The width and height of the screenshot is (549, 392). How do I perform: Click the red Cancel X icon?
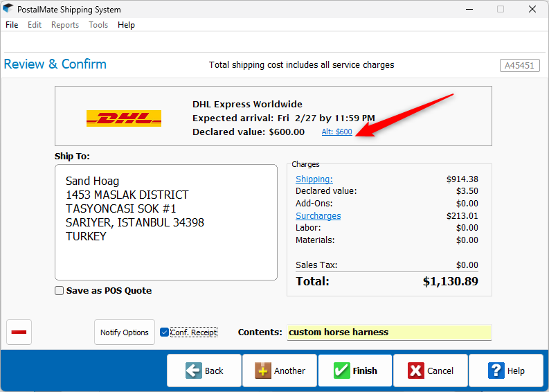pyautogui.click(x=416, y=371)
